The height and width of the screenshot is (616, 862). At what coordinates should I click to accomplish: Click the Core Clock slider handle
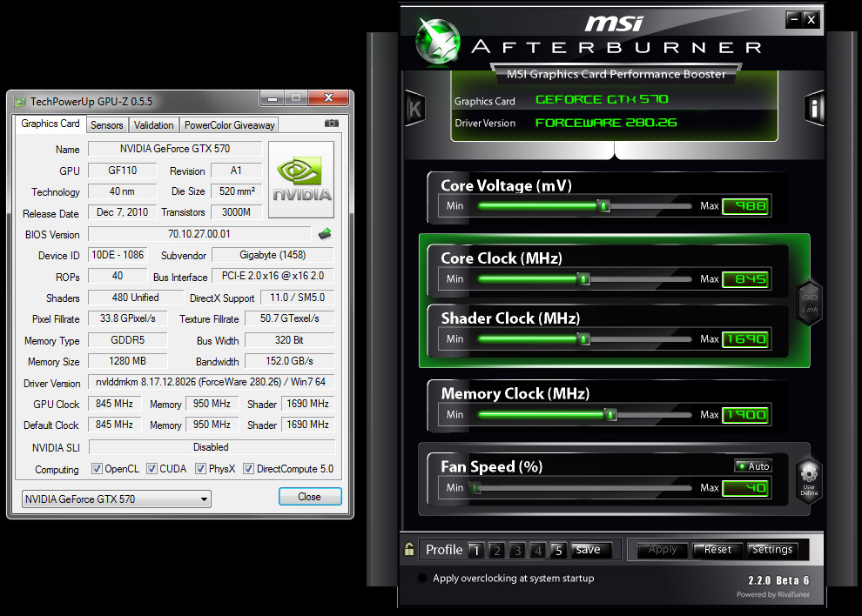pyautogui.click(x=584, y=279)
